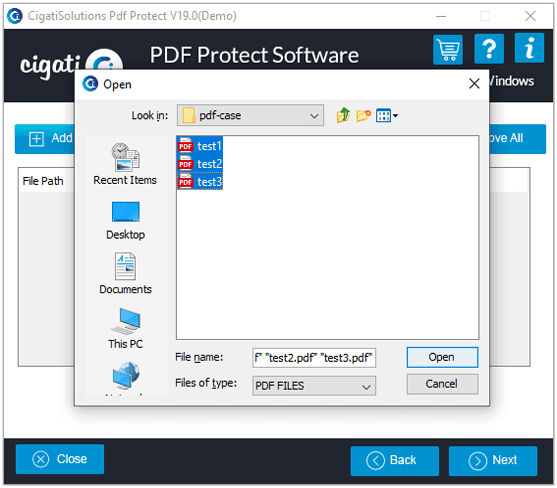This screenshot has width=557, height=488.
Task: Click the shopping cart purchase icon
Action: coord(448,49)
